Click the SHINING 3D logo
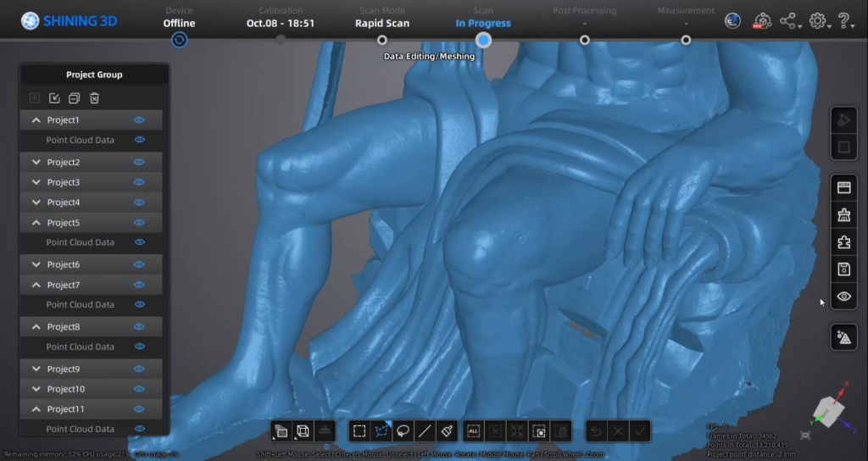This screenshot has width=868, height=461. (69, 21)
